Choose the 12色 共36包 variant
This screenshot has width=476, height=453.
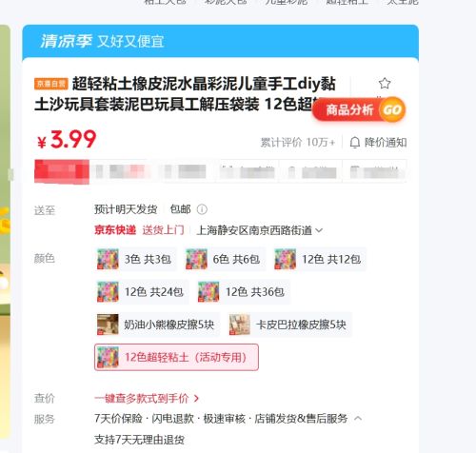pyautogui.click(x=243, y=292)
